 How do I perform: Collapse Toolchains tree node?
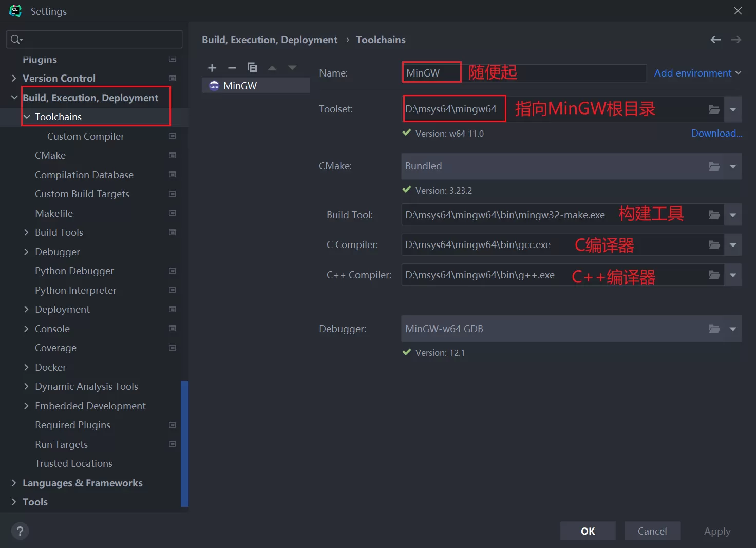coord(27,117)
